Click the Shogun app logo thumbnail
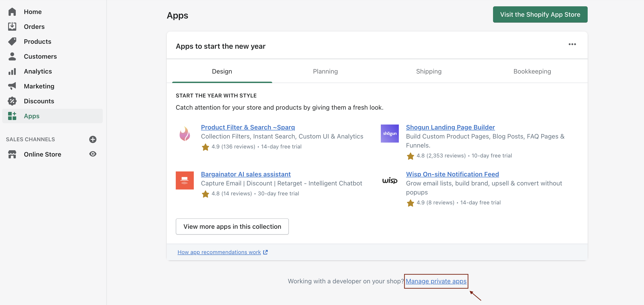Viewport: 644px width, 305px height. (x=390, y=133)
